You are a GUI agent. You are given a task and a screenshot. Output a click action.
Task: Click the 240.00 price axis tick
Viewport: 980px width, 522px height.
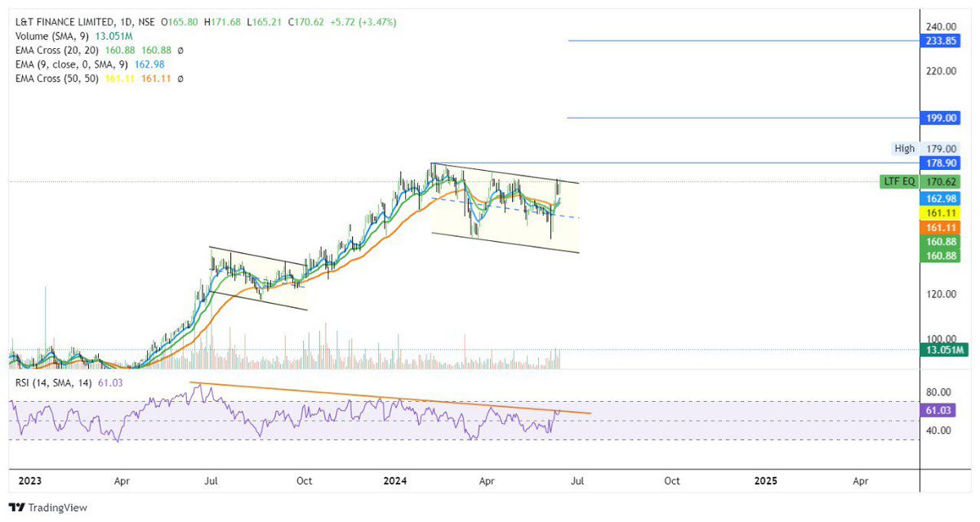pos(942,26)
